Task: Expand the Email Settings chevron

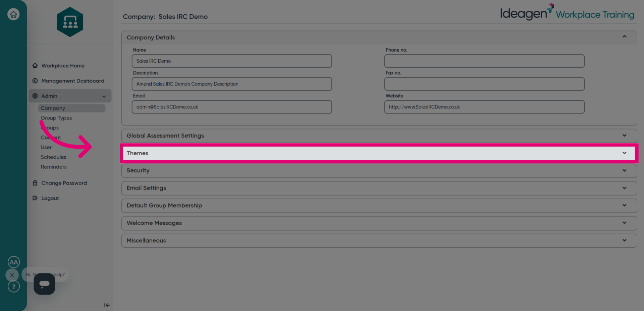Action: 625,188
